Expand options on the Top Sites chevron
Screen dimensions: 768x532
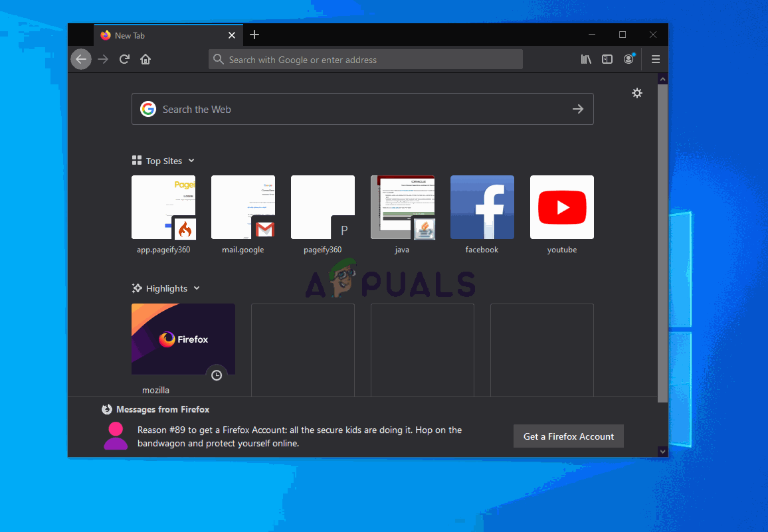point(192,160)
